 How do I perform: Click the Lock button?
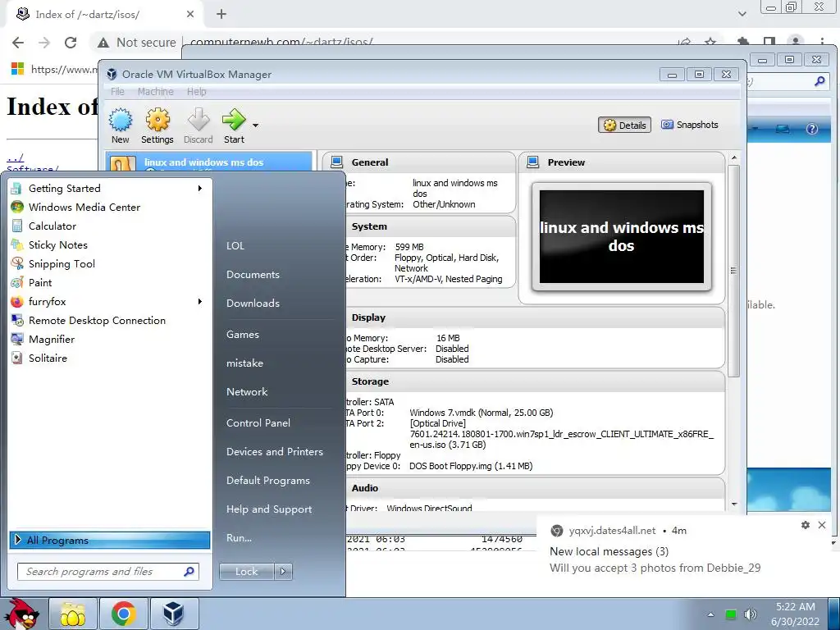click(246, 572)
